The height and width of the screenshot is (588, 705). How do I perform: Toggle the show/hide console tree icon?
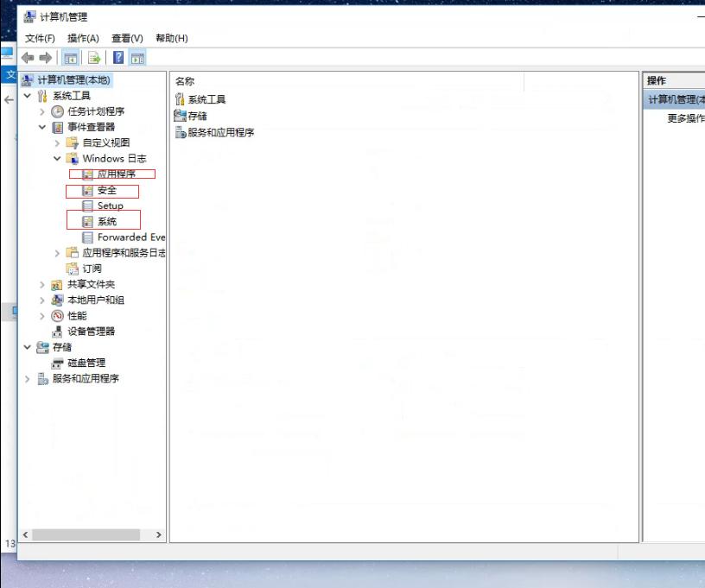point(71,58)
